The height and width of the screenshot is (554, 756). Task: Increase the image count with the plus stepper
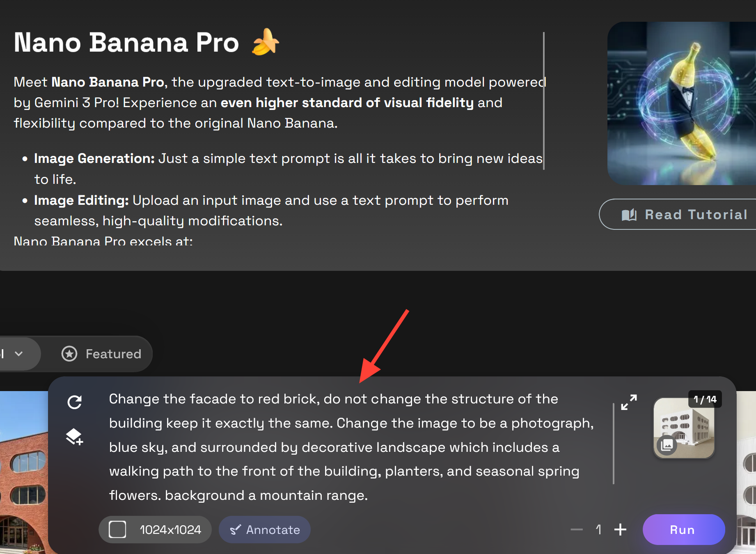[x=620, y=529]
